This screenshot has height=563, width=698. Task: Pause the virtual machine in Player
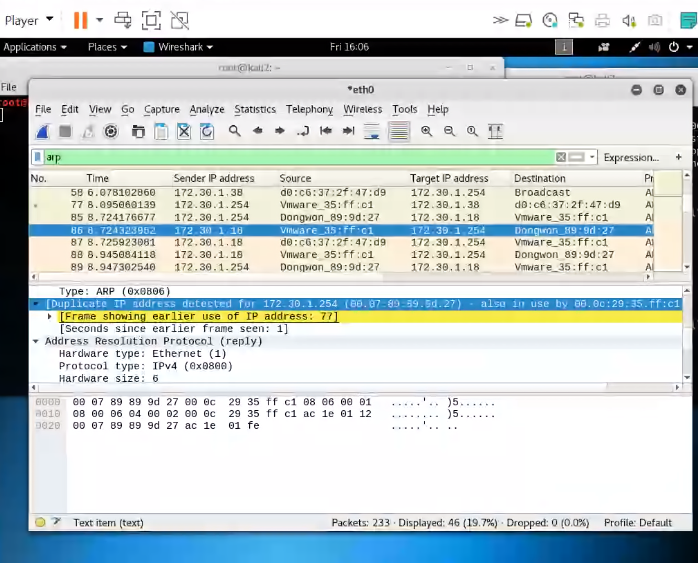pyautogui.click(x=81, y=20)
